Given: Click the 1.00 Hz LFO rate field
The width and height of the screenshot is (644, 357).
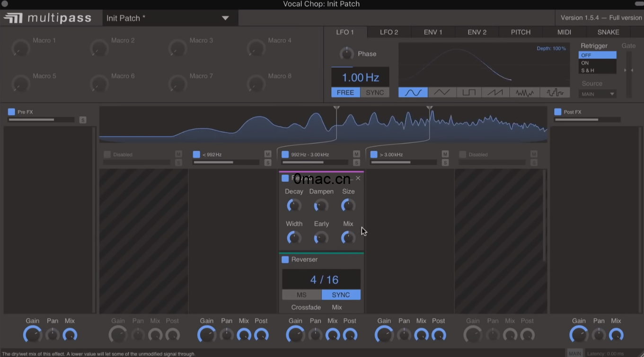Looking at the screenshot, I should (x=360, y=78).
